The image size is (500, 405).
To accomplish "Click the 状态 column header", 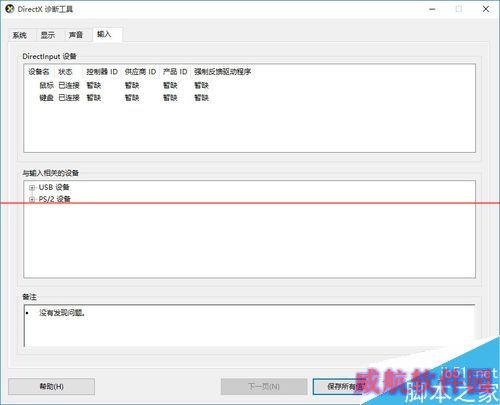I will pyautogui.click(x=65, y=71).
